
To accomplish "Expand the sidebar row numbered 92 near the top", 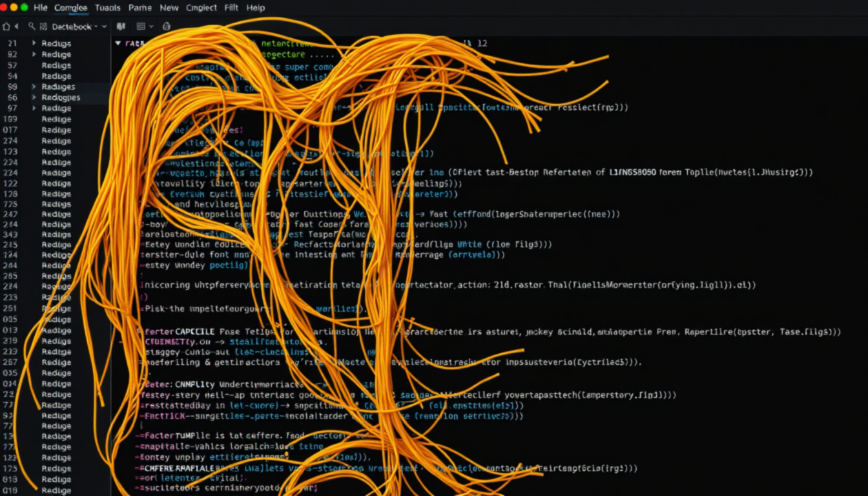I will point(34,55).
